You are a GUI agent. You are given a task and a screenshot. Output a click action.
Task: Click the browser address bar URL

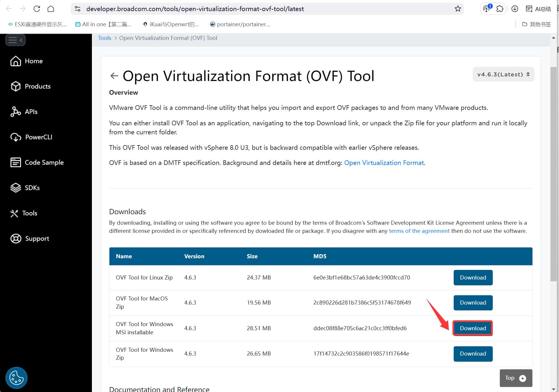point(195,9)
